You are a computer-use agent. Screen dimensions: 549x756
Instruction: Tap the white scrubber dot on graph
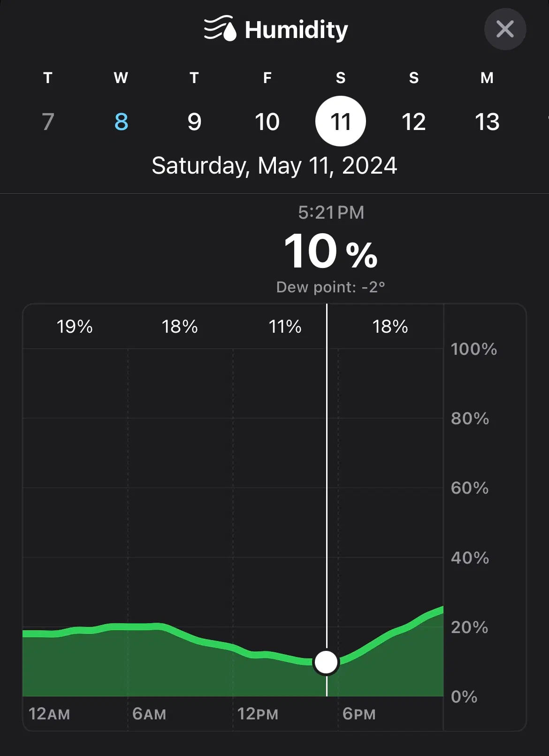(x=327, y=662)
